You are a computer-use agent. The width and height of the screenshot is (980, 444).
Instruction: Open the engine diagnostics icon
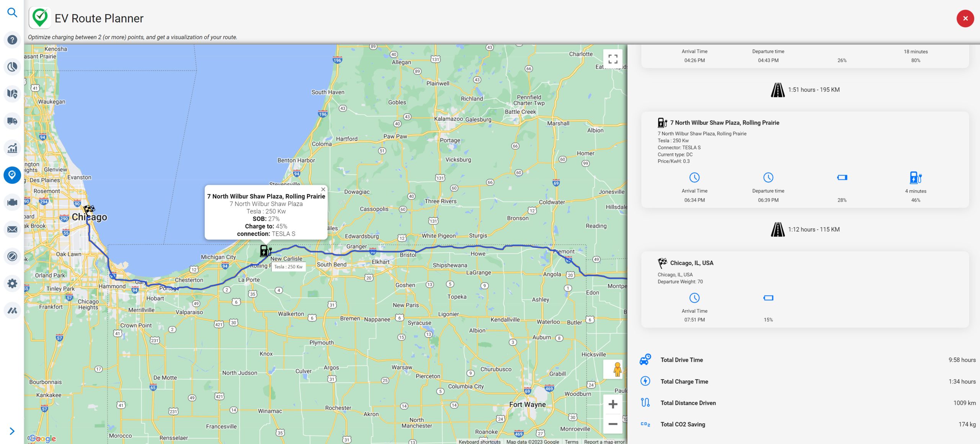(12, 202)
